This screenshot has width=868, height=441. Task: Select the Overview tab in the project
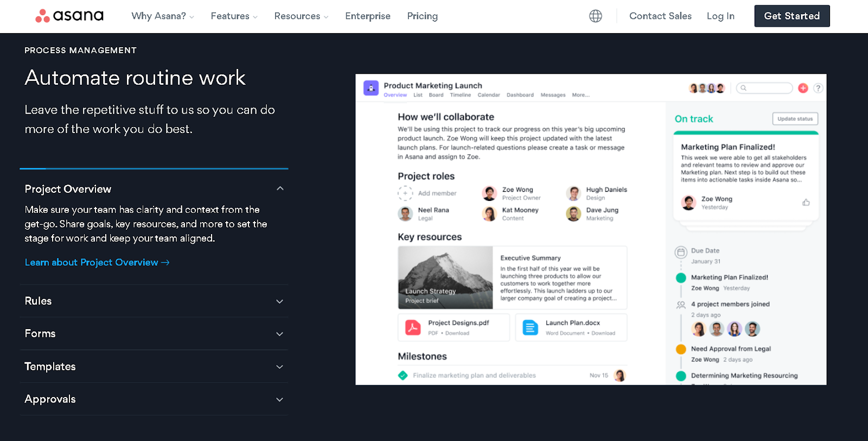395,95
